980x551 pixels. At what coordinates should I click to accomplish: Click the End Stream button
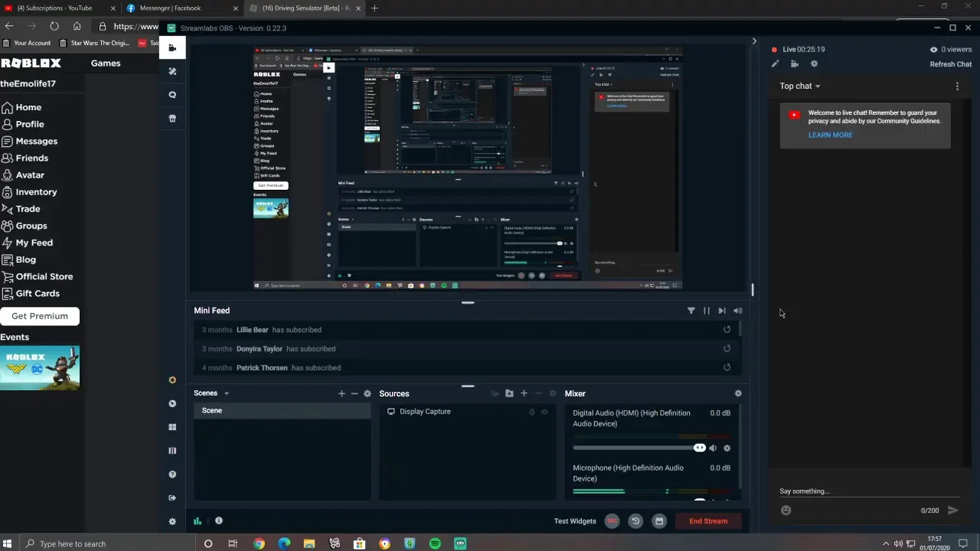[708, 521]
